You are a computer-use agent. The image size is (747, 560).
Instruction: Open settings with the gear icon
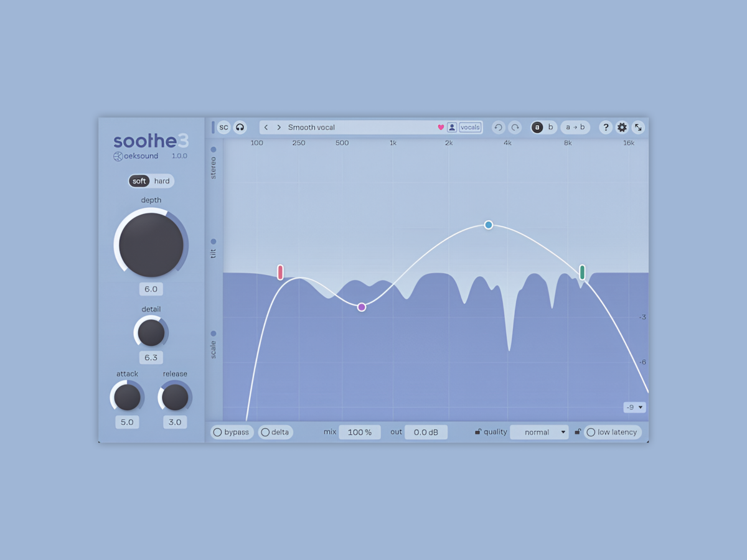(622, 128)
